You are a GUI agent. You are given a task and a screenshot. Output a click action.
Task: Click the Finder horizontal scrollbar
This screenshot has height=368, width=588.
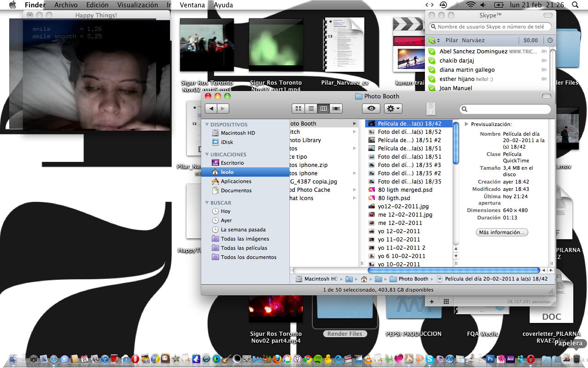click(x=416, y=270)
